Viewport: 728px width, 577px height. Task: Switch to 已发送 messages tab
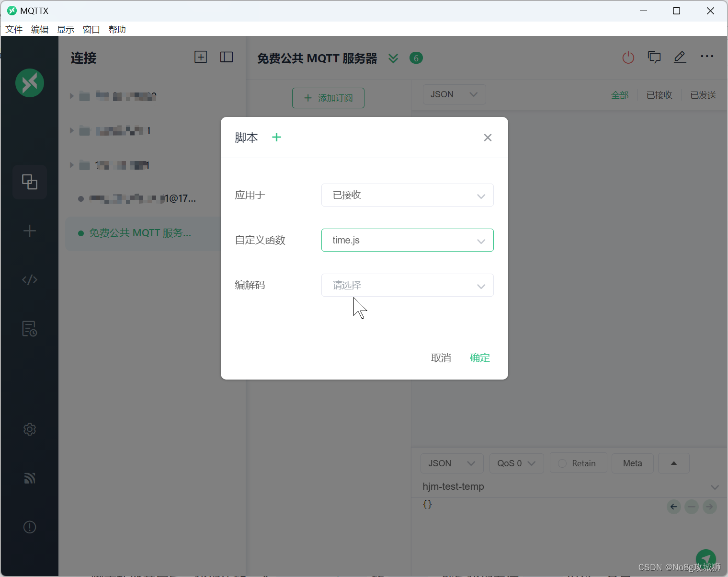pos(703,95)
